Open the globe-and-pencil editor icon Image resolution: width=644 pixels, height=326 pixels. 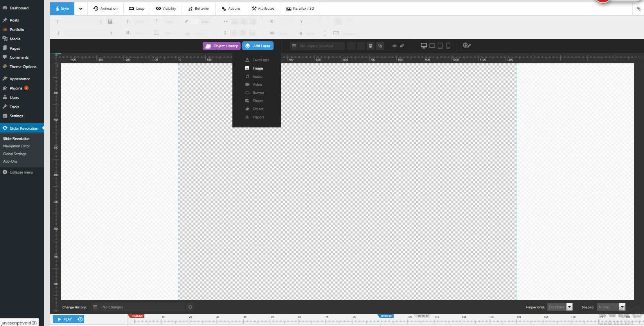click(466, 46)
